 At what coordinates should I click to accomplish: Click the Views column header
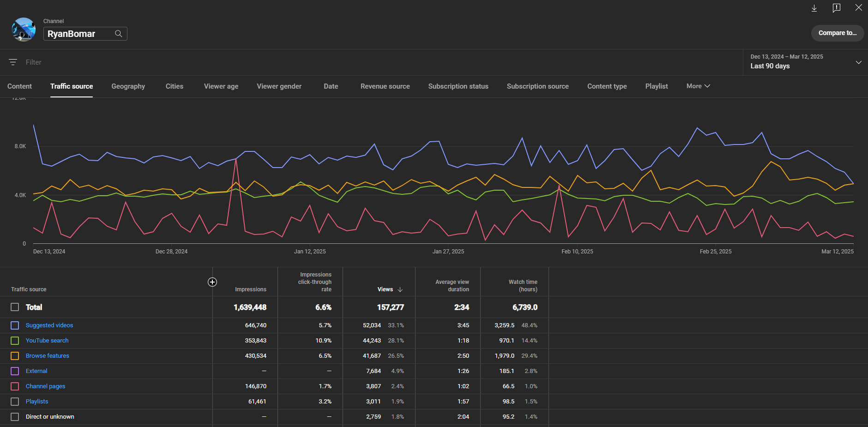(x=385, y=289)
